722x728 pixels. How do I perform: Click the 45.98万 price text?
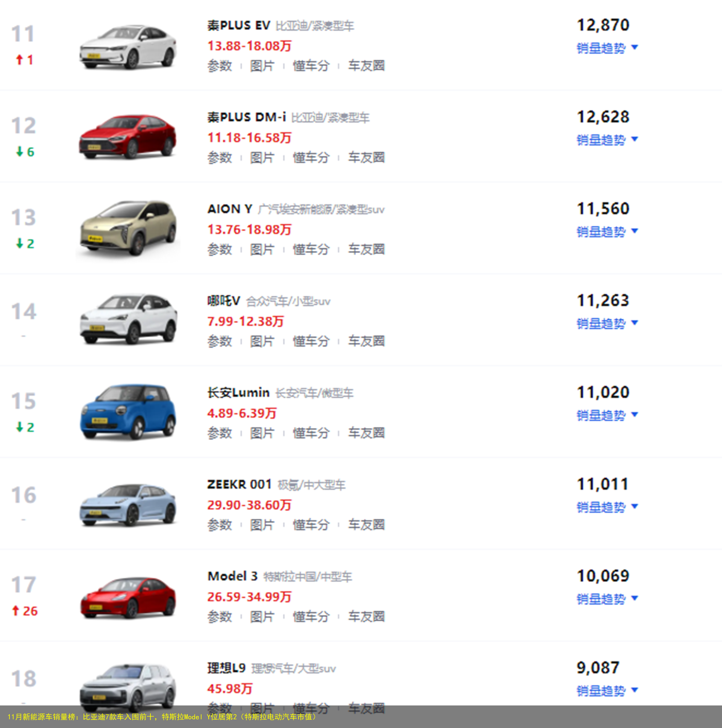pyautogui.click(x=230, y=689)
